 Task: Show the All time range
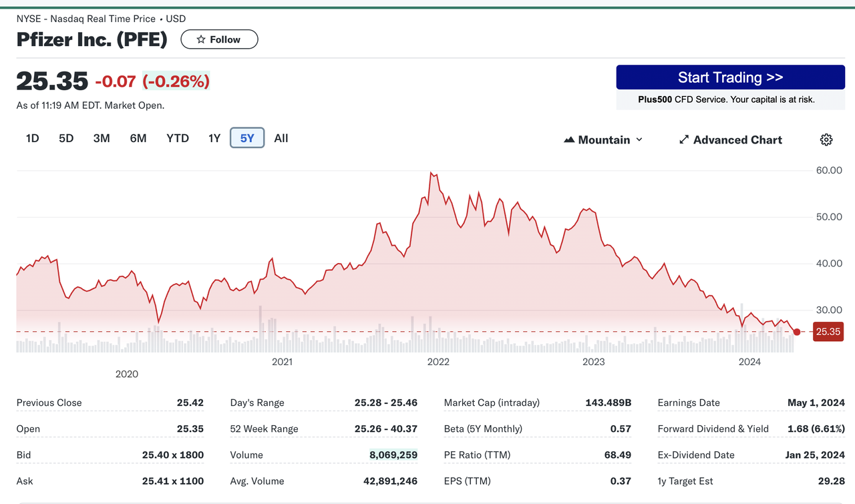click(281, 138)
